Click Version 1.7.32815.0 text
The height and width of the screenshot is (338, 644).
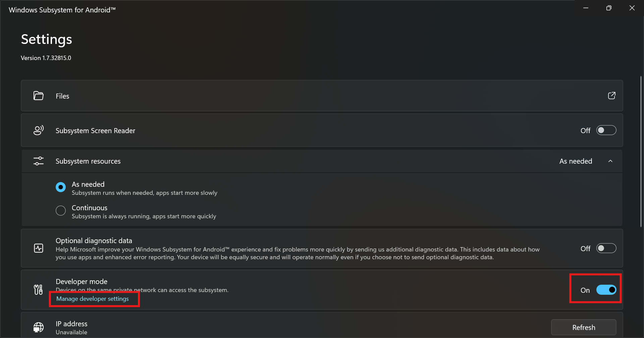pos(46,58)
